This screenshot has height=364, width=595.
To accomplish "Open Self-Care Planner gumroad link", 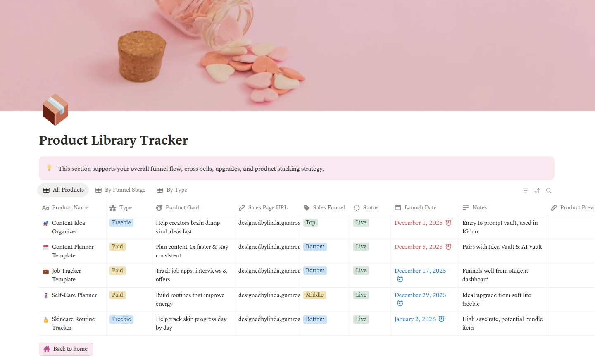I will click(x=269, y=295).
